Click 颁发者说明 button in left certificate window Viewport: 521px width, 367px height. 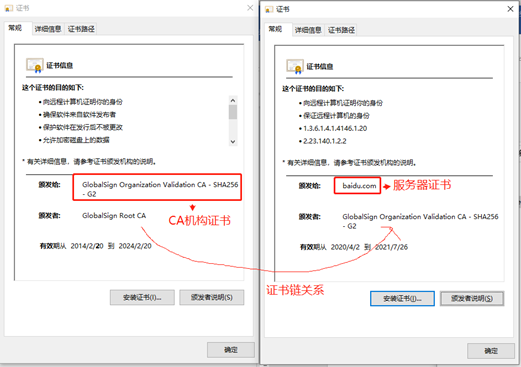pos(212,297)
